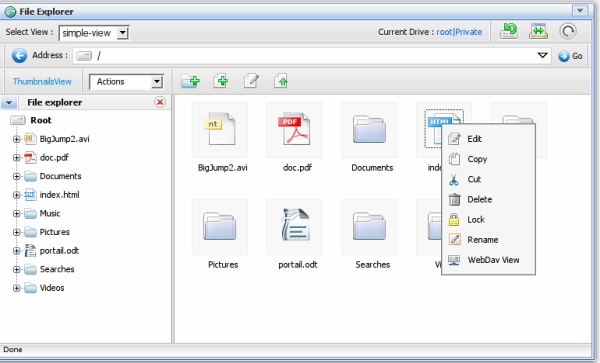600x363 pixels.
Task: Click the Go button
Action: coord(570,56)
